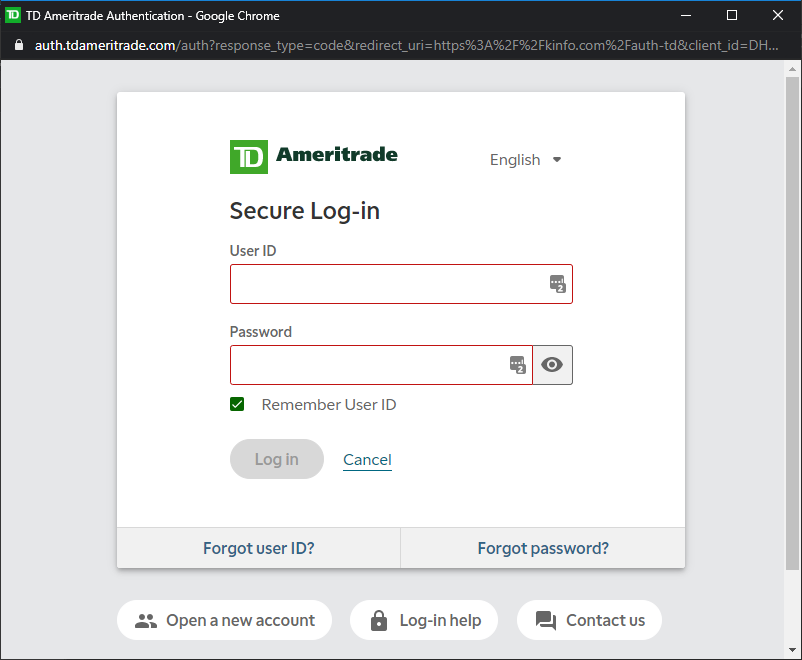The width and height of the screenshot is (802, 660).
Task: Focus the User ID input field
Action: click(401, 284)
